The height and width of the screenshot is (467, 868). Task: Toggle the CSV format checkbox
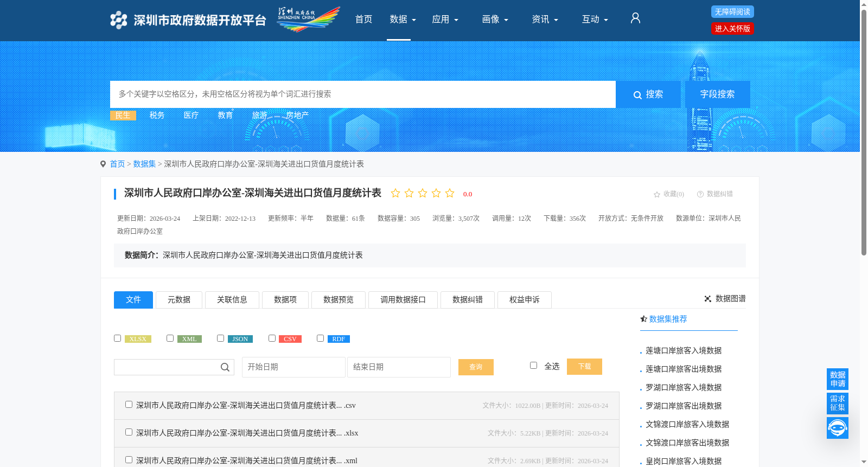272,338
